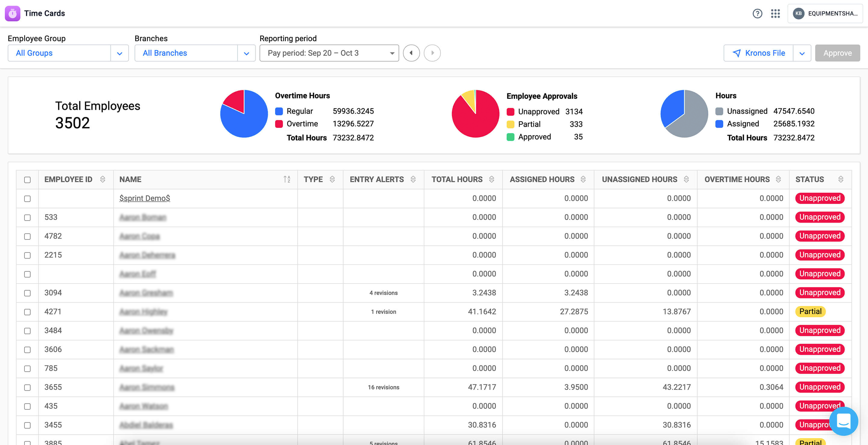Sort by Total Hours column arrows
This screenshot has width=868, height=445.
[x=491, y=179]
